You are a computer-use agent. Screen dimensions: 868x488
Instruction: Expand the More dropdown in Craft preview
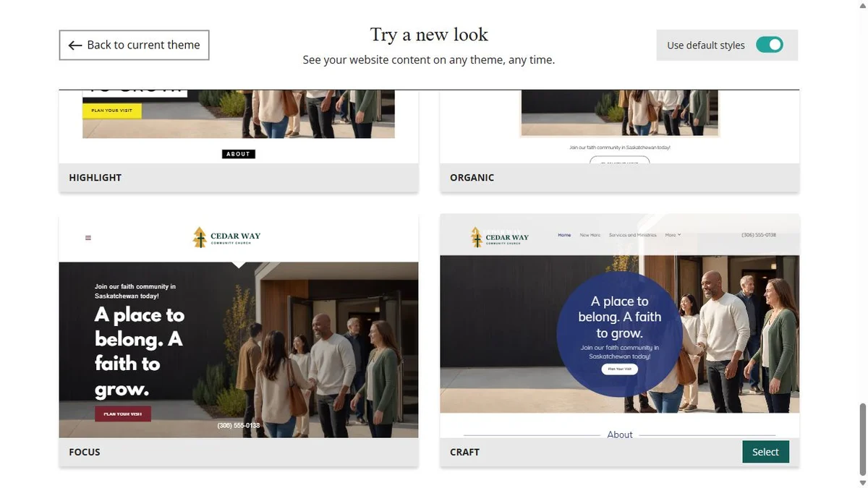[673, 235]
